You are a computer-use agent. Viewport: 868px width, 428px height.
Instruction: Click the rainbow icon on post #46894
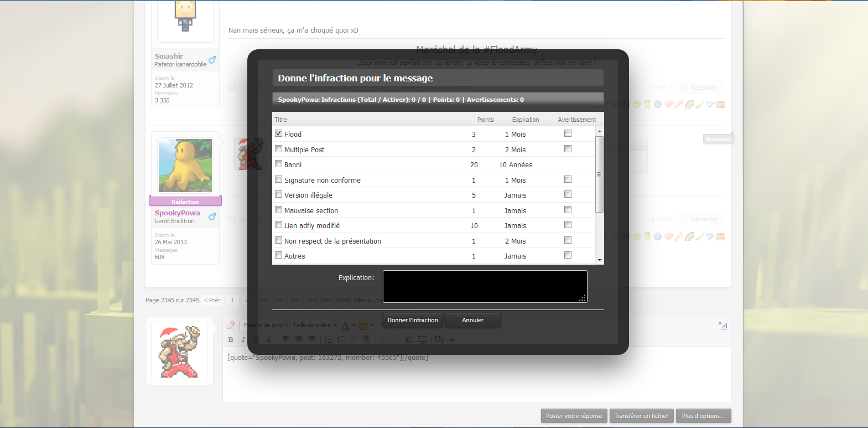(x=689, y=104)
